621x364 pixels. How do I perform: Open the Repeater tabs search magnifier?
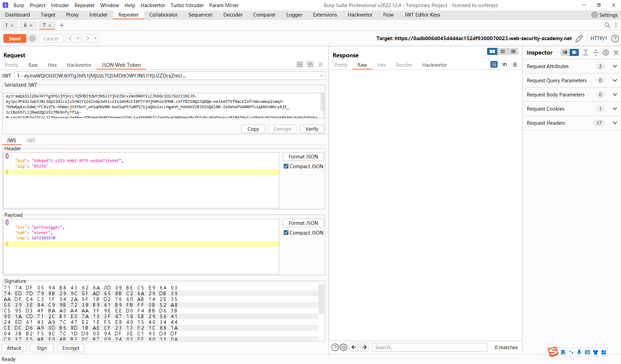[607, 25]
